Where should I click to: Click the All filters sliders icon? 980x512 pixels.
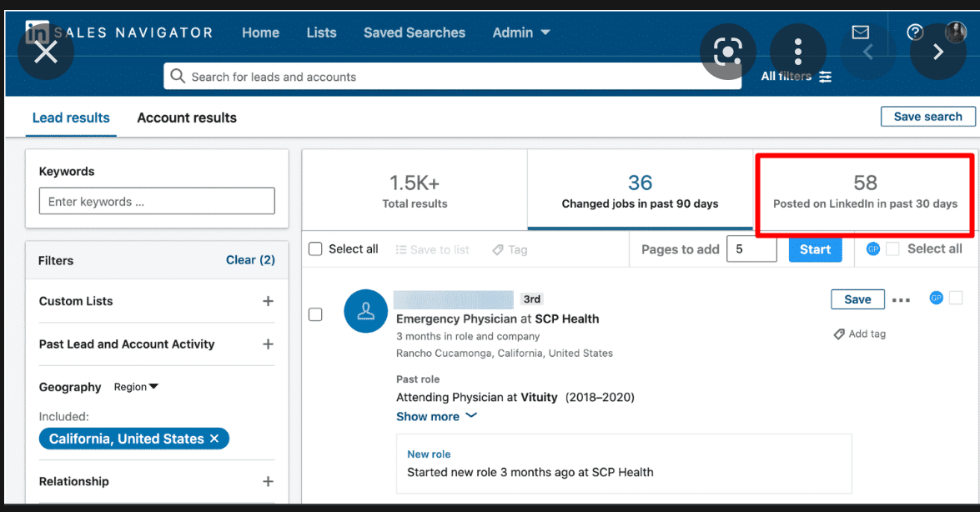point(825,77)
